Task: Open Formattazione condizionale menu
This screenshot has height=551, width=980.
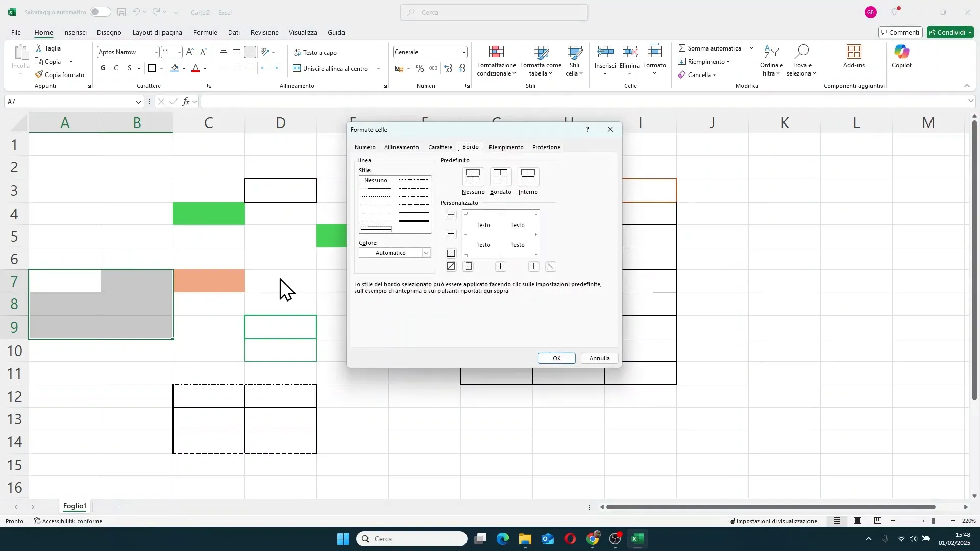Action: tap(497, 61)
